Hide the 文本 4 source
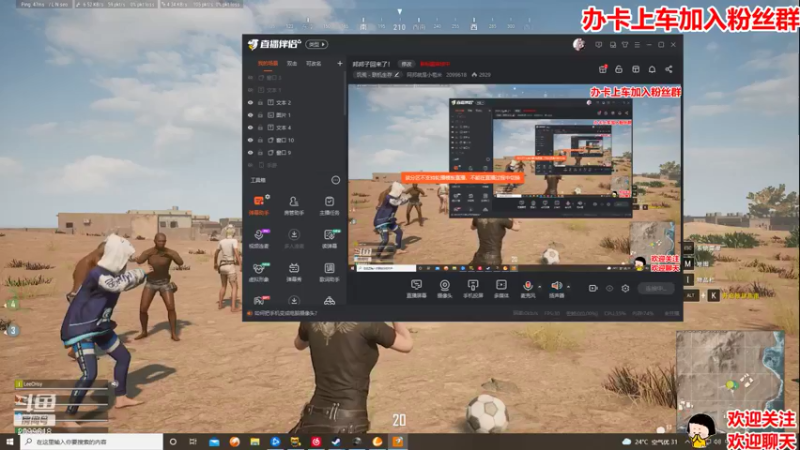Image resolution: width=800 pixels, height=450 pixels. tap(251, 128)
